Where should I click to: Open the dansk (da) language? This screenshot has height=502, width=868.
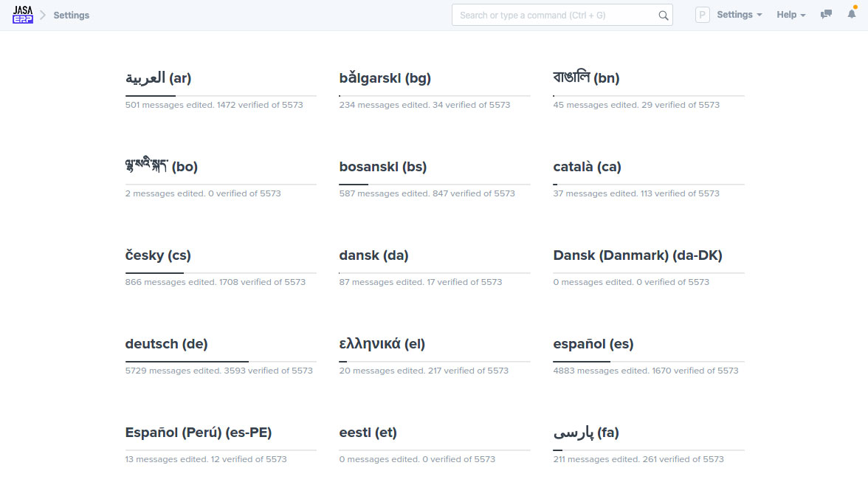tap(374, 255)
